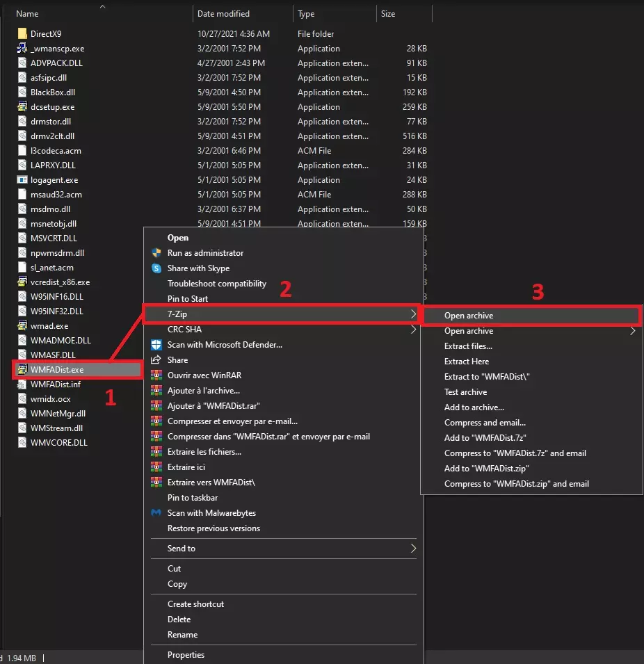This screenshot has height=664, width=644.
Task: Choose Add to "WMFADist.zip"
Action: [486, 469]
